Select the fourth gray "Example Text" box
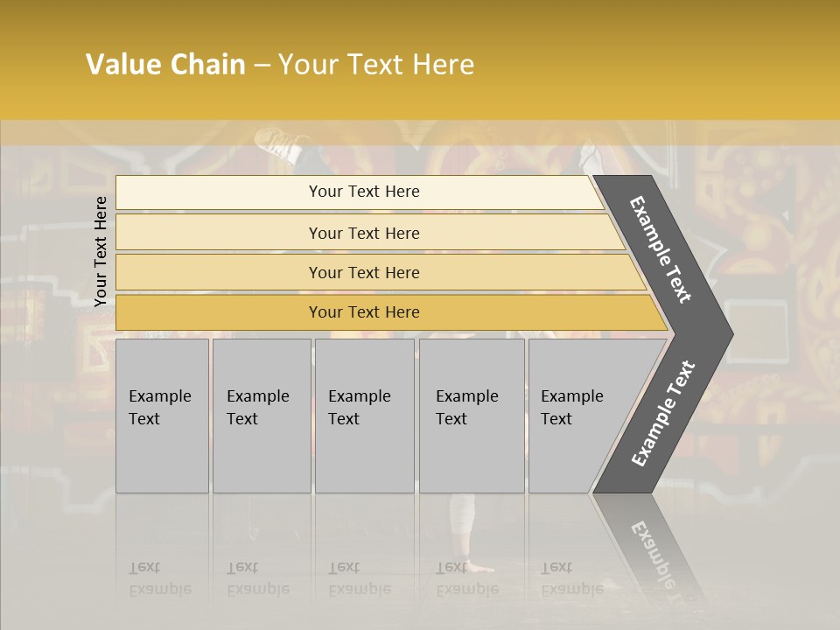840x630 pixels. point(471,415)
